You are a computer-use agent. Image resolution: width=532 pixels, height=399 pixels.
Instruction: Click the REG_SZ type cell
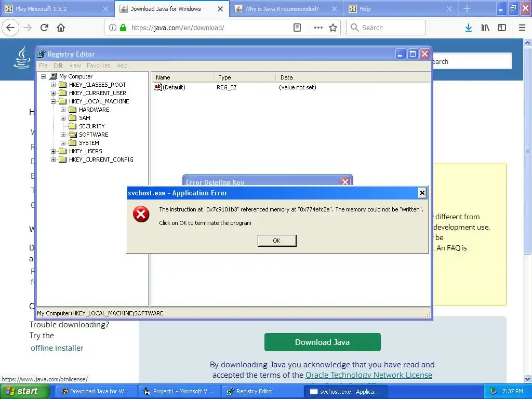pos(227,87)
